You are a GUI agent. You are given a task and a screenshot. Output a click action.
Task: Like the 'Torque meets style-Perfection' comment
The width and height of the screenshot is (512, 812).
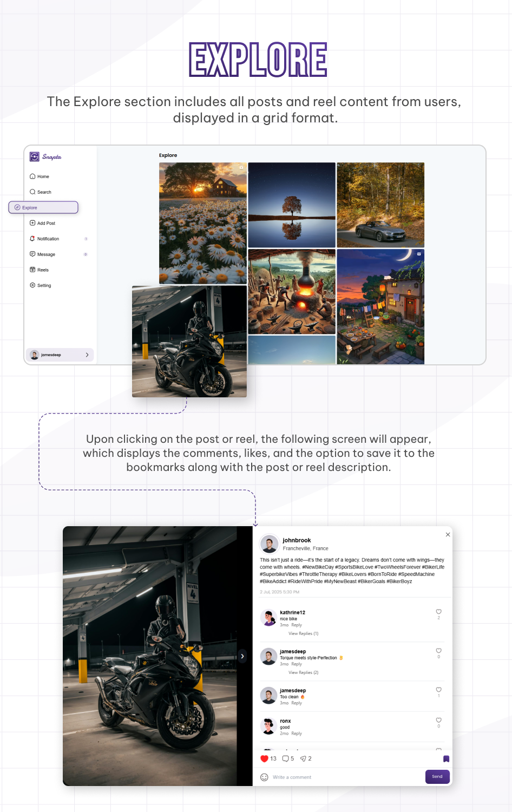tap(439, 651)
